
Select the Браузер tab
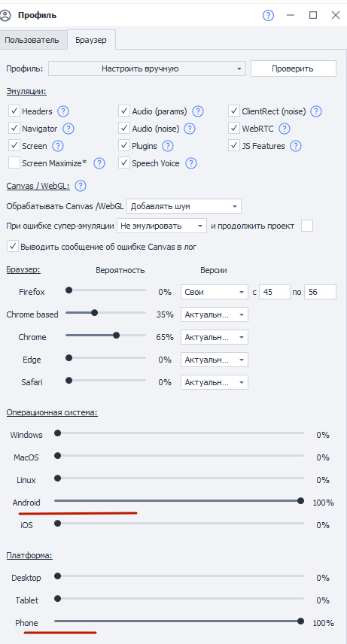[x=91, y=41]
